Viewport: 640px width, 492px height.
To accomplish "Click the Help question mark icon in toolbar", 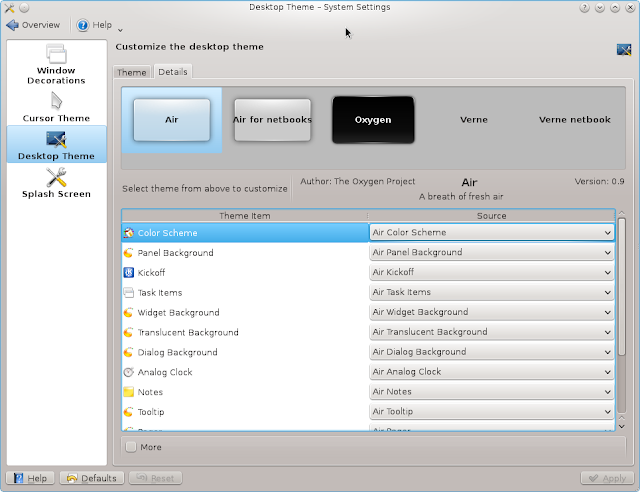I will click(82, 25).
